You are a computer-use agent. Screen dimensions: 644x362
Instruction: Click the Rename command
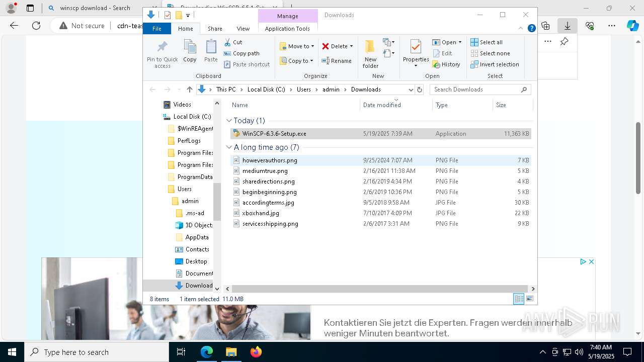click(x=337, y=61)
